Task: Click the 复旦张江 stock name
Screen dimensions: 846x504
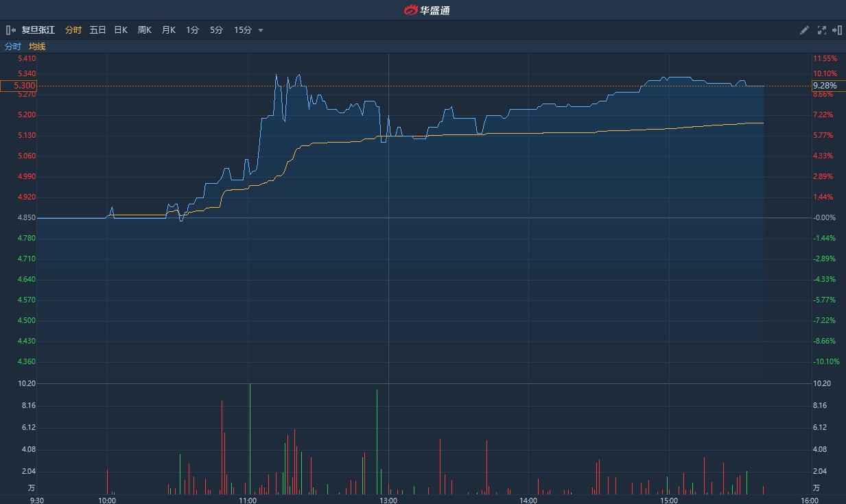Action: (x=38, y=30)
